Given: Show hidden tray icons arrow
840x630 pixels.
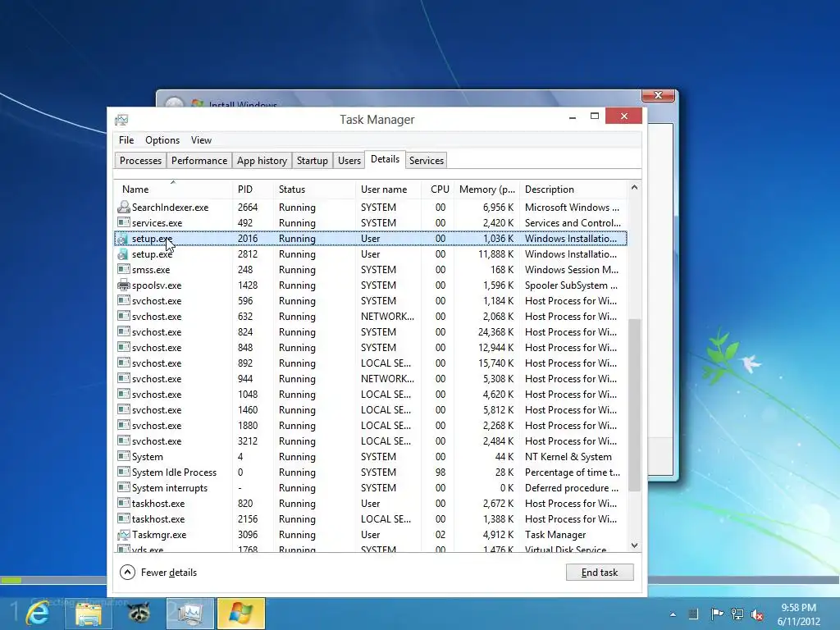Looking at the screenshot, I should (x=673, y=614).
